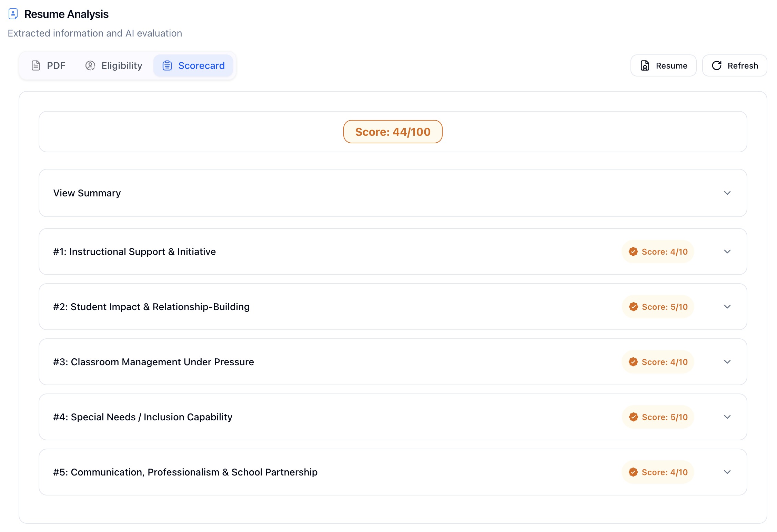Image resolution: width=777 pixels, height=532 pixels.
Task: Click the badge icon beside Instructional Support score
Action: pos(633,252)
